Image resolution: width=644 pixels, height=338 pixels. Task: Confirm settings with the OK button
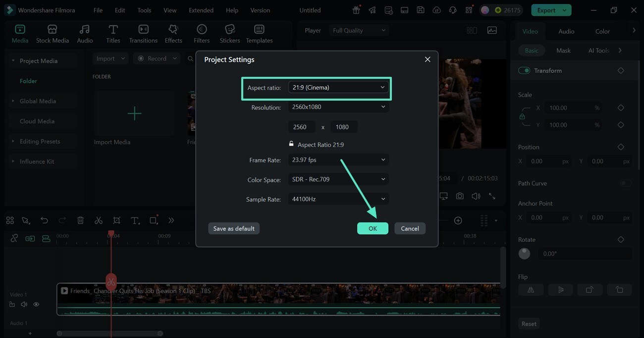(x=373, y=228)
